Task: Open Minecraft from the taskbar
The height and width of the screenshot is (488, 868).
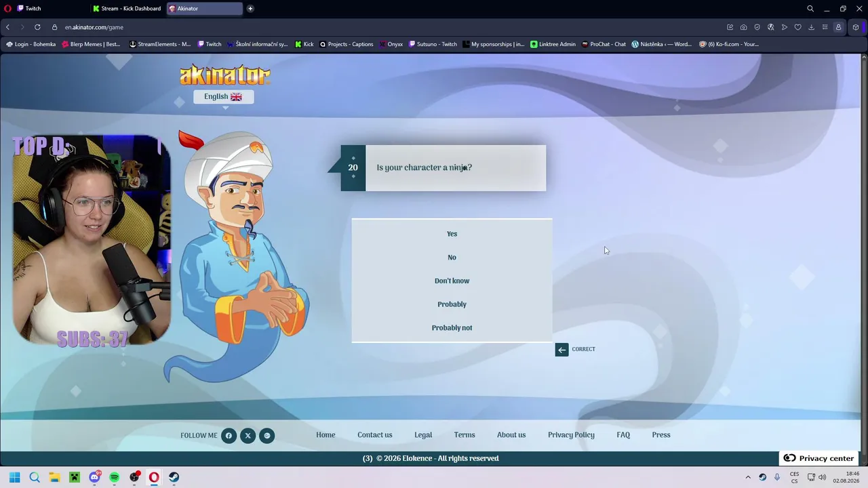Action: [75, 477]
